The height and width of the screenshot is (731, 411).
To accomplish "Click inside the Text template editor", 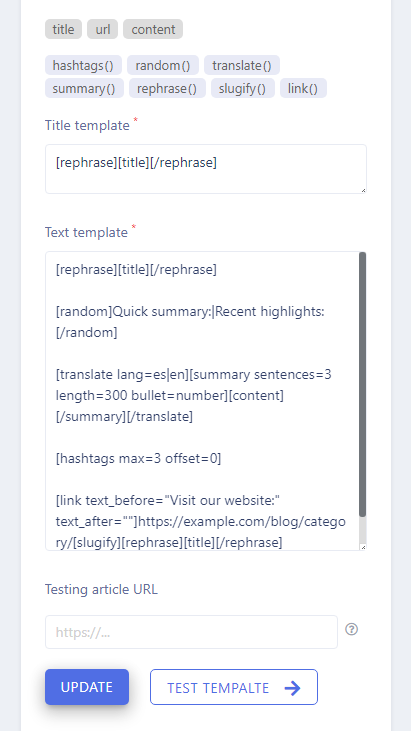I will tap(202, 401).
